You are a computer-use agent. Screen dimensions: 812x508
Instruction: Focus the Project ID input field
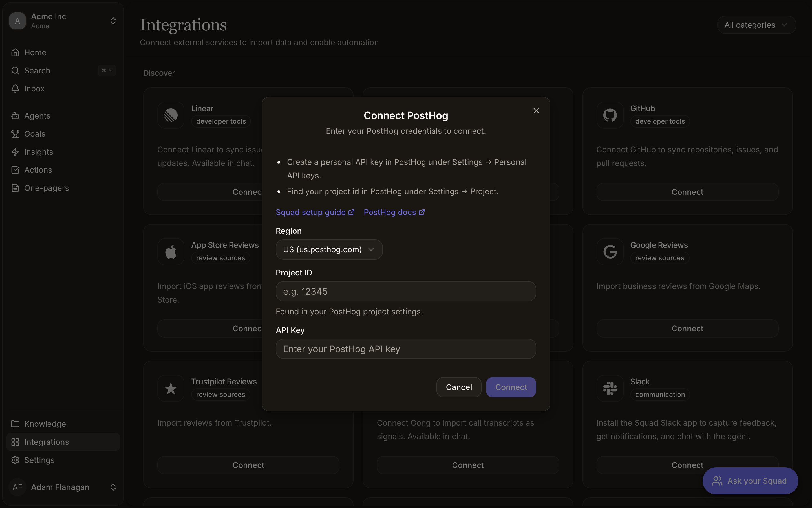406,291
